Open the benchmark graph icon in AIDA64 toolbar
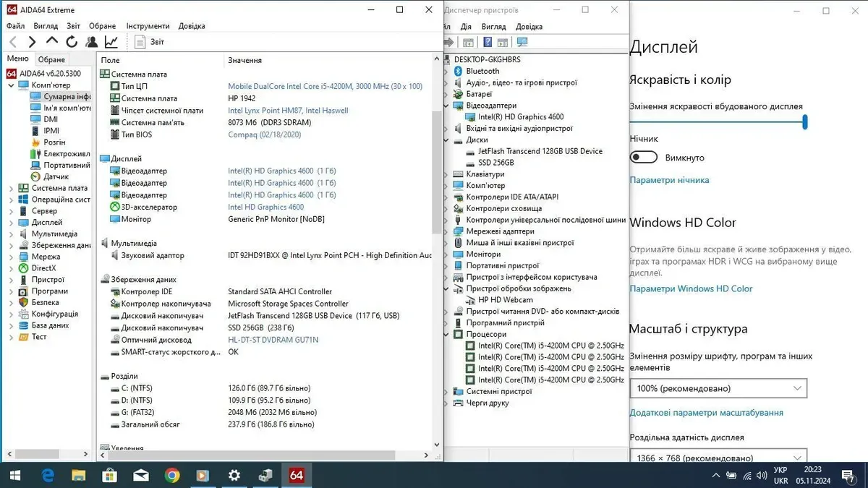The image size is (868, 488). tap(111, 42)
